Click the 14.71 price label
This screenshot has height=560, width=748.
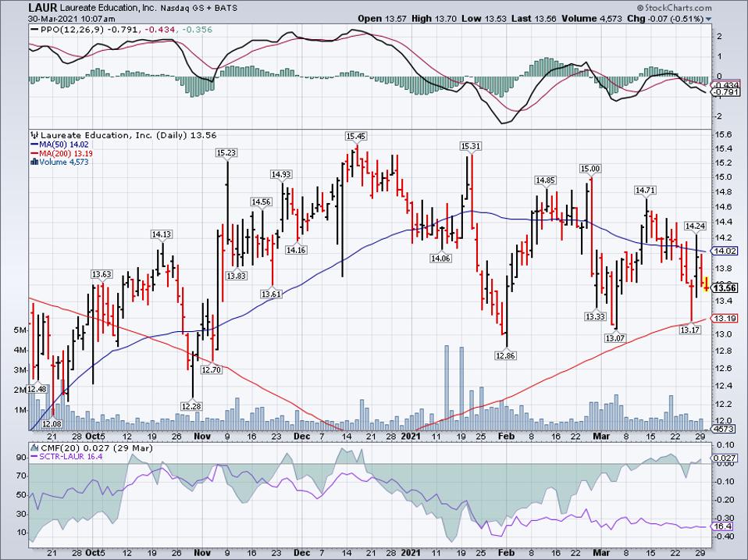(x=645, y=191)
